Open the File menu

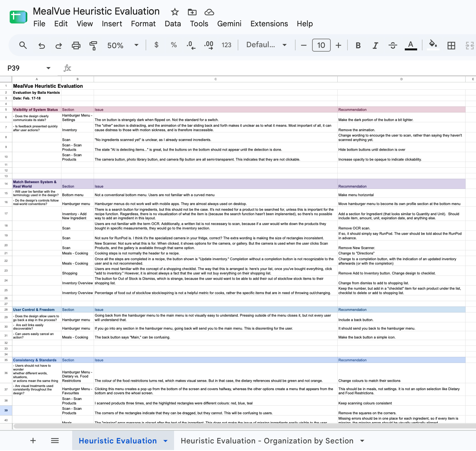pyautogui.click(x=39, y=24)
